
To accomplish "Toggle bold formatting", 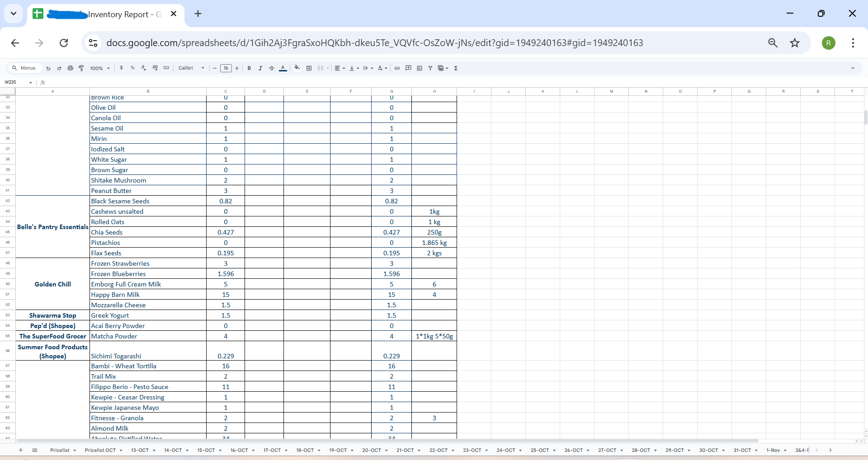I will [x=249, y=68].
